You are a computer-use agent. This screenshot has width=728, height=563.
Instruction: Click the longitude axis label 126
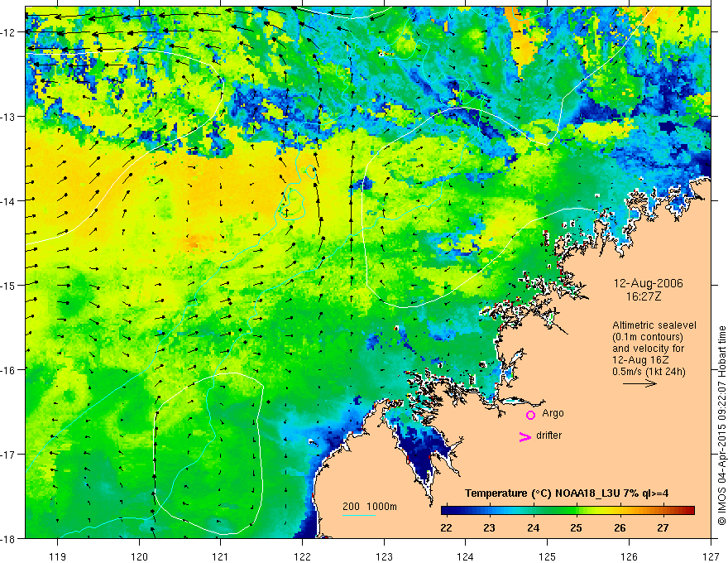[x=629, y=556]
